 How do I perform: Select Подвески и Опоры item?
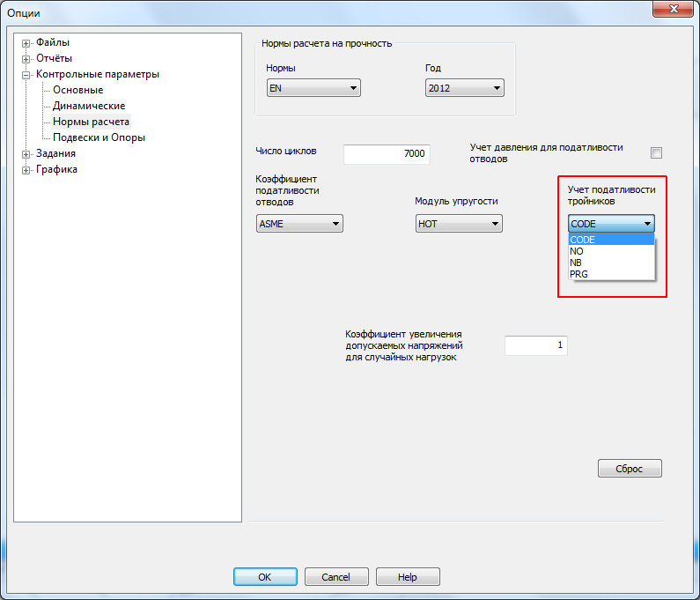(99, 137)
